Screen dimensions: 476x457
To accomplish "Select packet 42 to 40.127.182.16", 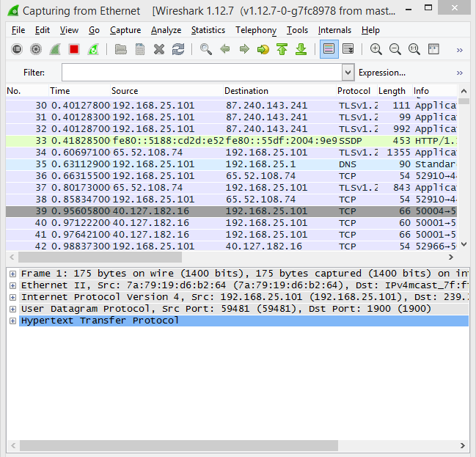I will (x=231, y=246).
